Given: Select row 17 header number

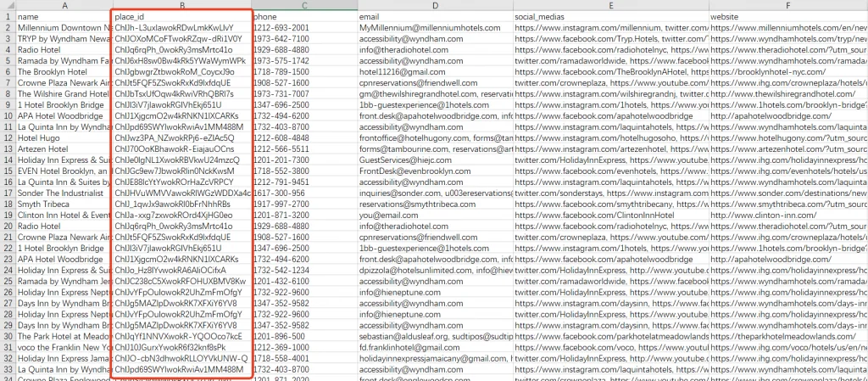Looking at the screenshot, I should pyautogui.click(x=8, y=193).
